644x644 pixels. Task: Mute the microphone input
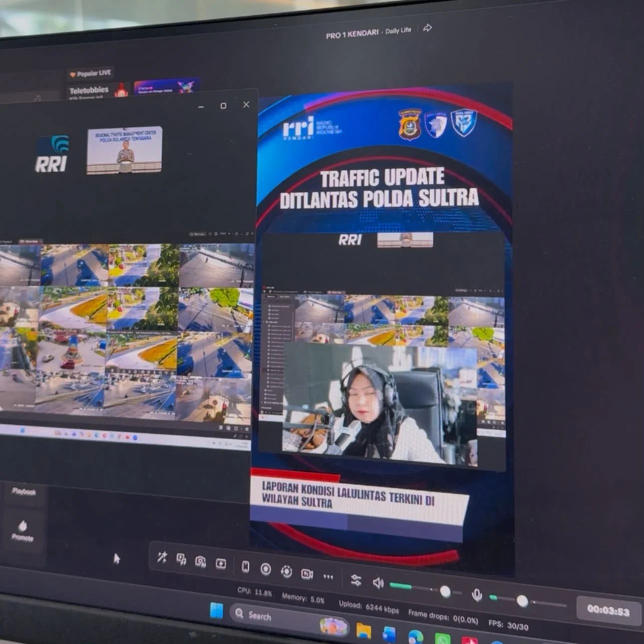(477, 595)
